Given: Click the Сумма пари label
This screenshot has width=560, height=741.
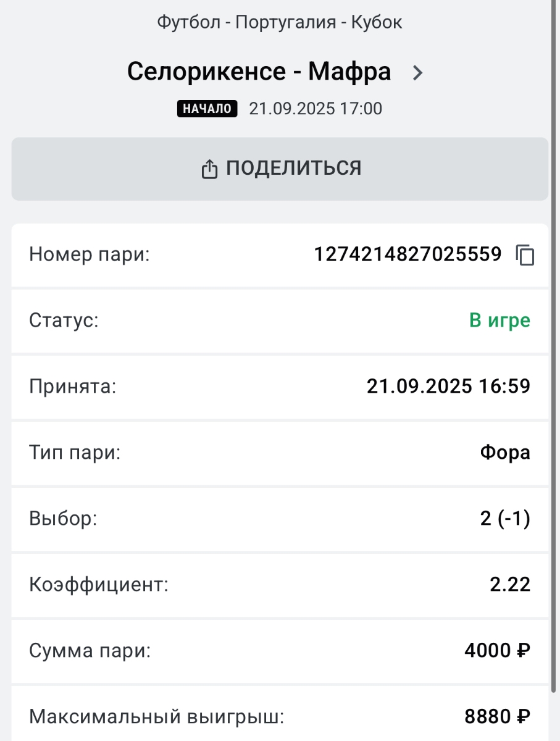Looking at the screenshot, I should 90,651.
